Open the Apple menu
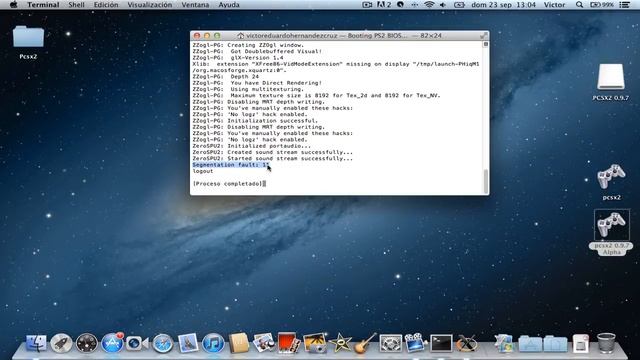The width and height of the screenshot is (640, 360). 13,5
